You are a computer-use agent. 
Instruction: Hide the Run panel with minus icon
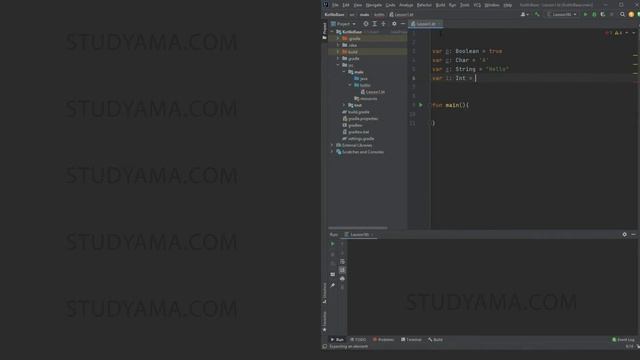pos(633,235)
